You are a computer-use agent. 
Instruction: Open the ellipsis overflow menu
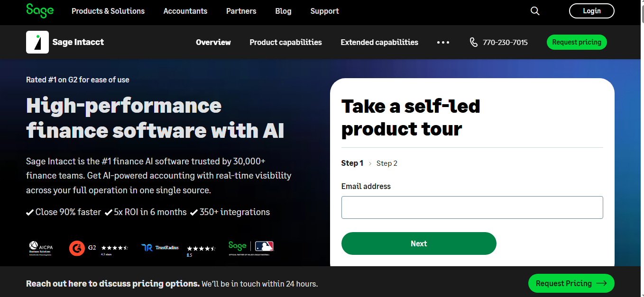click(443, 42)
